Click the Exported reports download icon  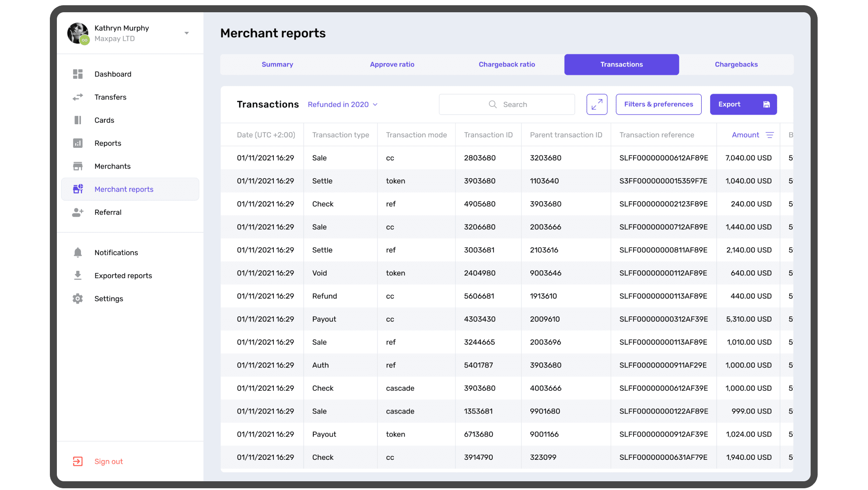(78, 275)
